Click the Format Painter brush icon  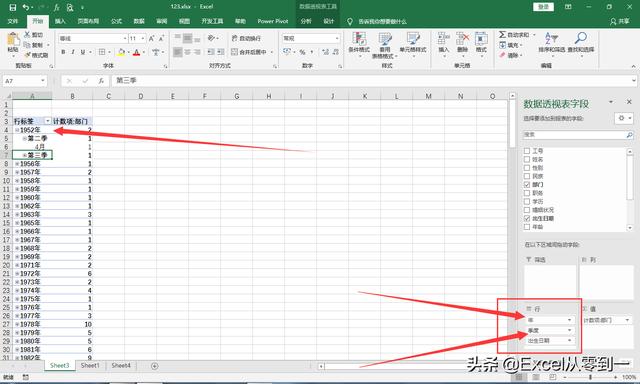27,54
